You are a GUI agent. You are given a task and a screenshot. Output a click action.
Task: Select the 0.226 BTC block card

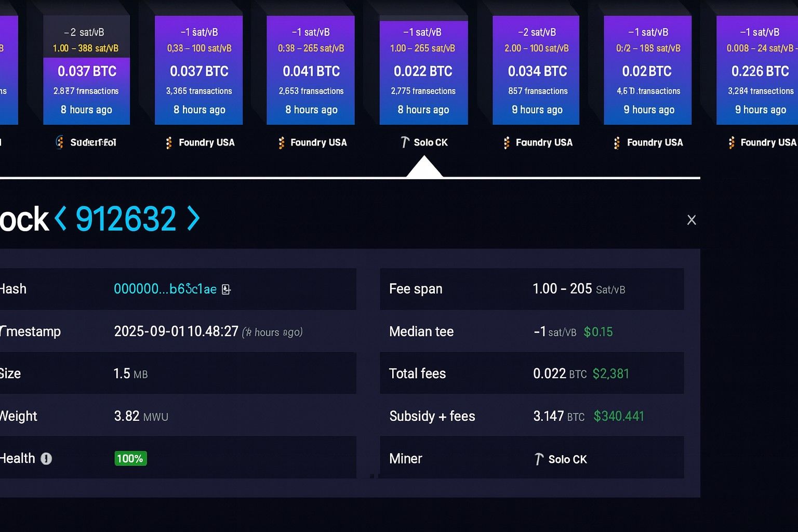point(757,70)
